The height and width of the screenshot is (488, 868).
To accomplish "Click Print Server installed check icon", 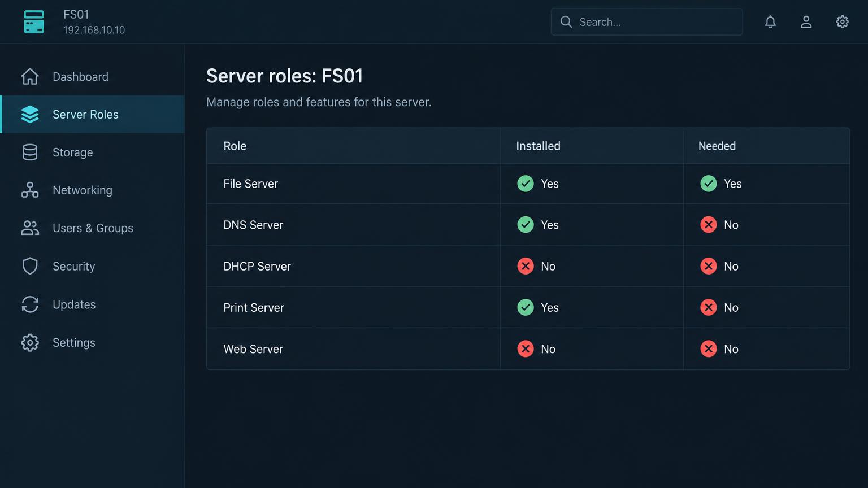I will [x=526, y=307].
